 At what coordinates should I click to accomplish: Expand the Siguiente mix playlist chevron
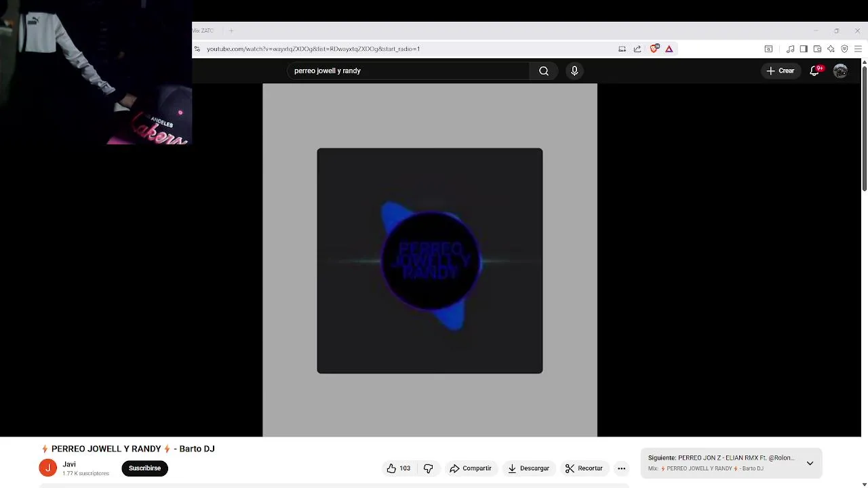point(810,464)
